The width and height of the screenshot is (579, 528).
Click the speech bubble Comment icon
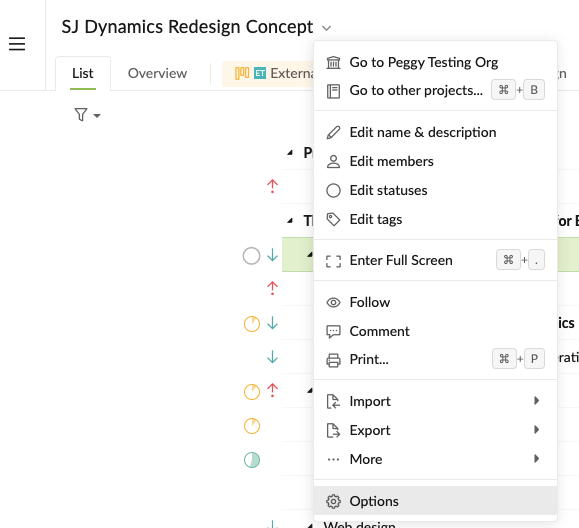[x=333, y=332]
